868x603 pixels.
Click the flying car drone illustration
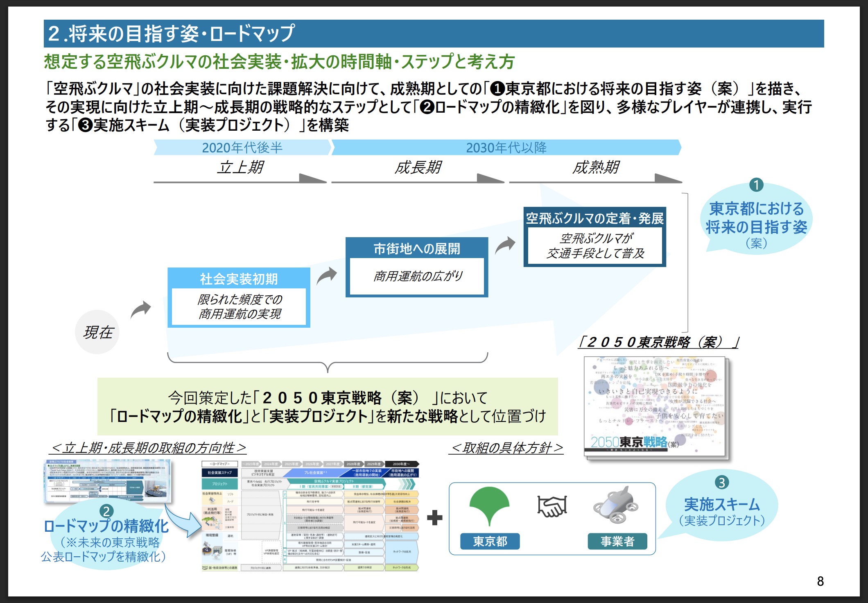[x=616, y=505]
